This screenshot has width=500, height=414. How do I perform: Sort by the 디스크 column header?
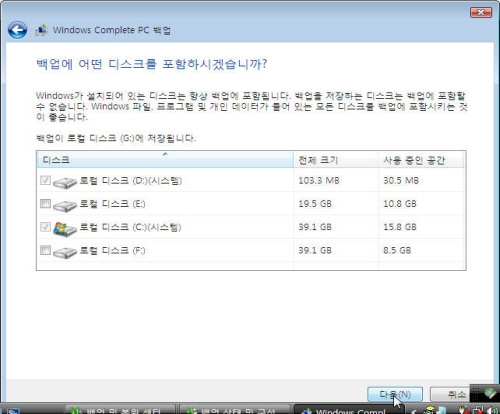[165, 160]
